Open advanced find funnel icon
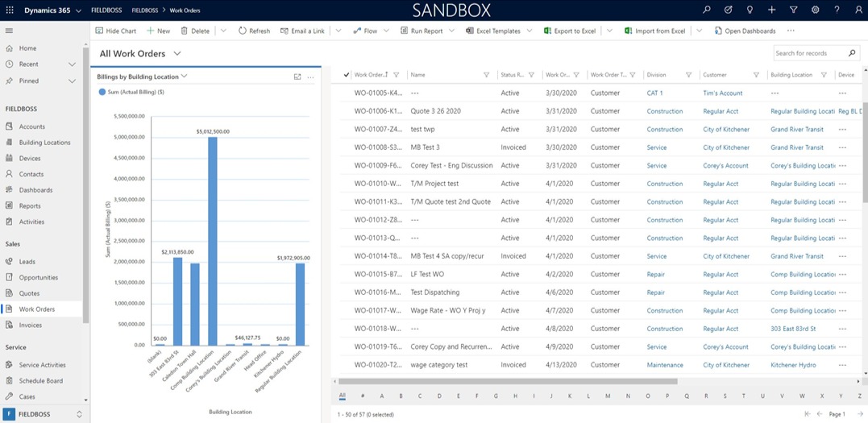868x423 pixels. coord(793,10)
